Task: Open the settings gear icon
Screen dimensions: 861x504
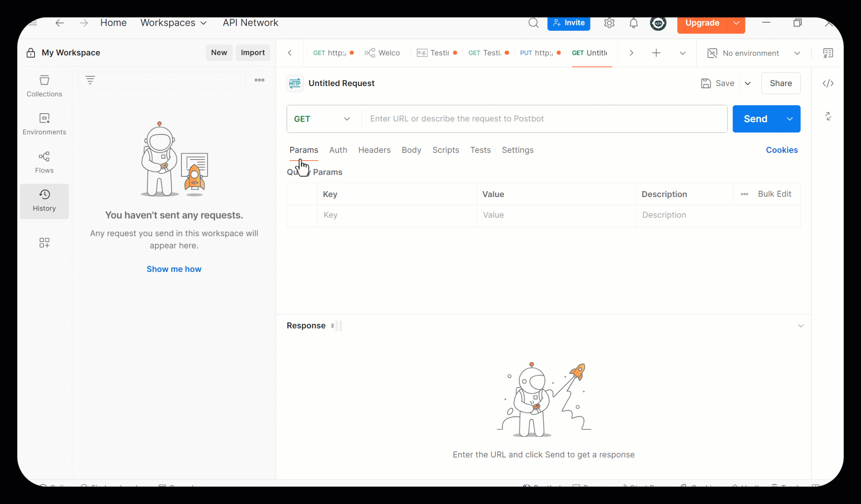Action: (609, 23)
